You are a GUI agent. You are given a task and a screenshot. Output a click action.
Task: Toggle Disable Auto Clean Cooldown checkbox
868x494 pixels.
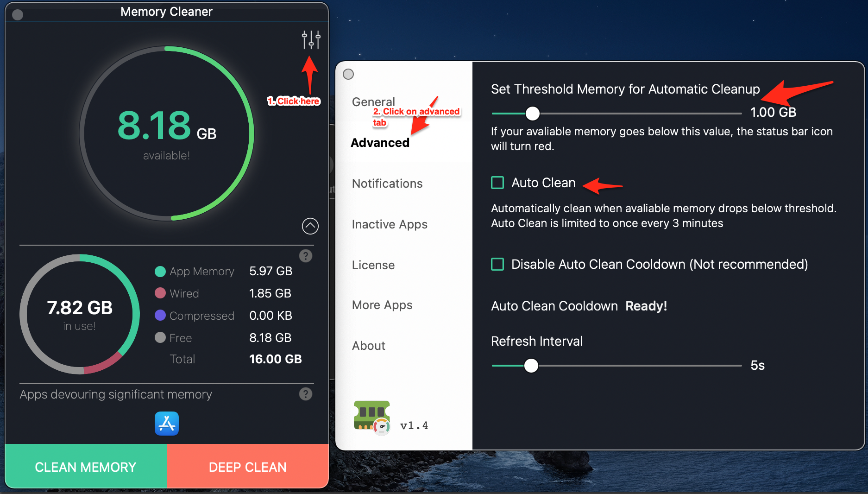coord(497,264)
